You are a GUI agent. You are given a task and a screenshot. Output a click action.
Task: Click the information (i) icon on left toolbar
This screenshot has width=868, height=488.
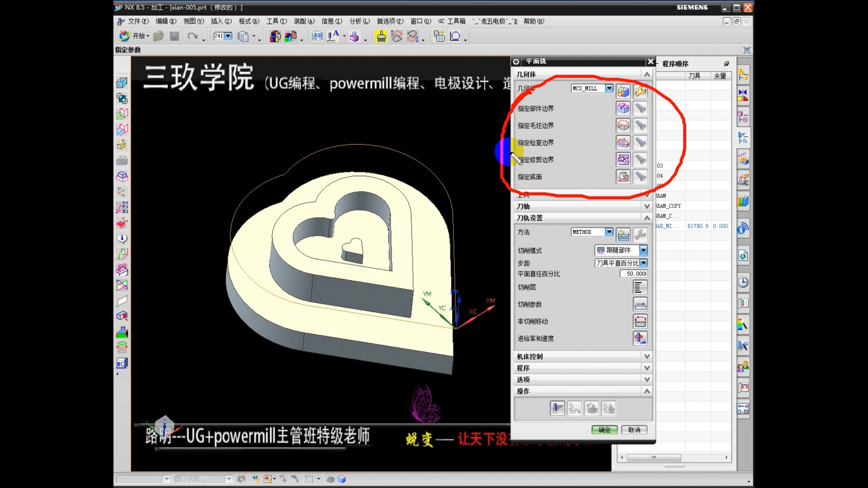(x=122, y=238)
